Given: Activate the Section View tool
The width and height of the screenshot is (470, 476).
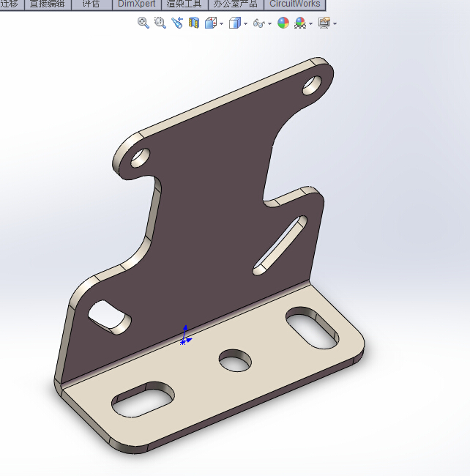Looking at the screenshot, I should click(194, 23).
